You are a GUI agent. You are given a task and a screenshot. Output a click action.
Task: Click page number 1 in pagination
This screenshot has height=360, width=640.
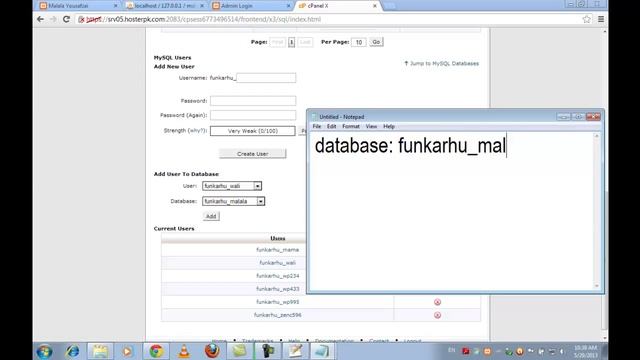pyautogui.click(x=291, y=42)
